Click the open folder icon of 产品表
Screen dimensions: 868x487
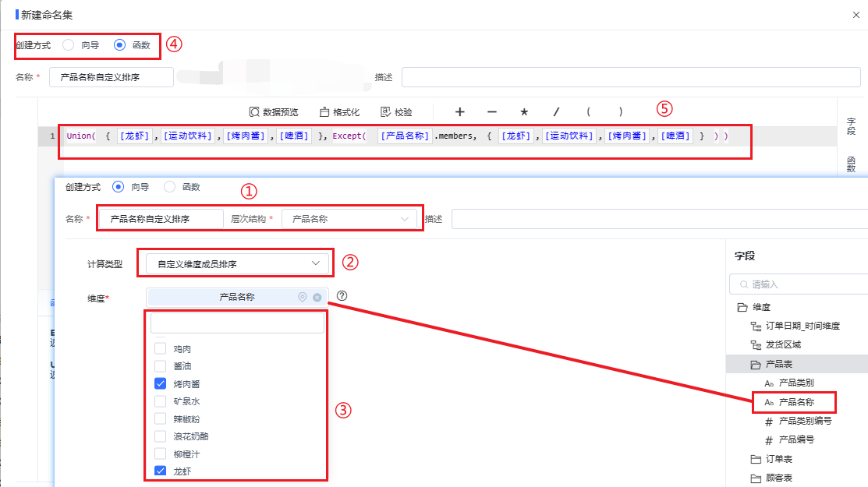point(756,365)
